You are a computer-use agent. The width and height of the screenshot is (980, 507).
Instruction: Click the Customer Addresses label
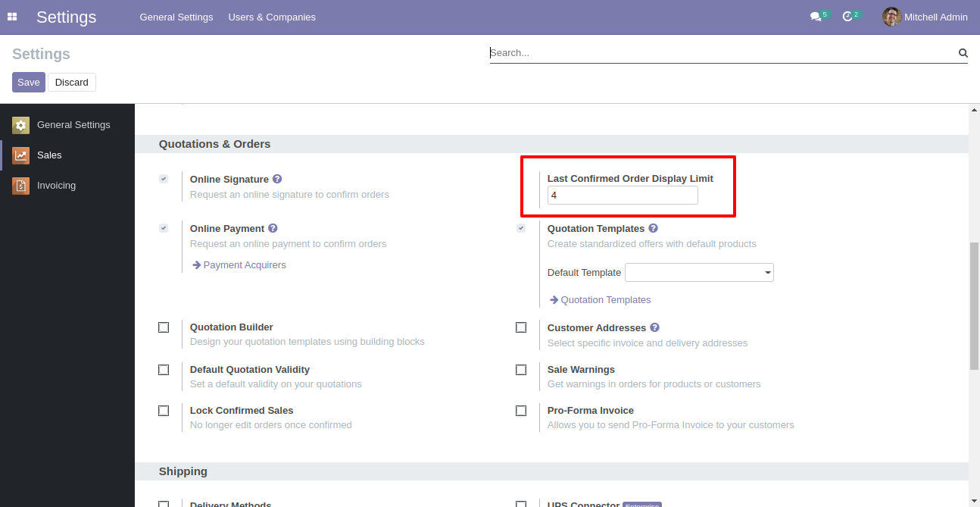[597, 328]
